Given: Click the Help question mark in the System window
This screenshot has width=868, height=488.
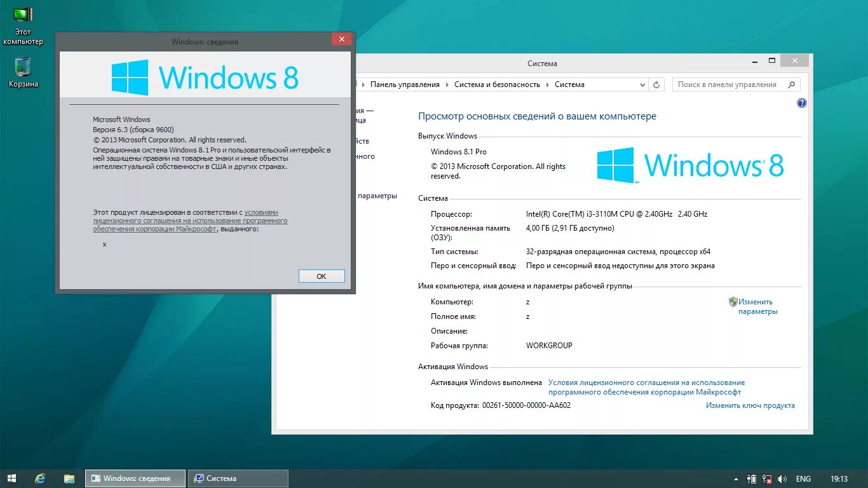Looking at the screenshot, I should [x=801, y=102].
